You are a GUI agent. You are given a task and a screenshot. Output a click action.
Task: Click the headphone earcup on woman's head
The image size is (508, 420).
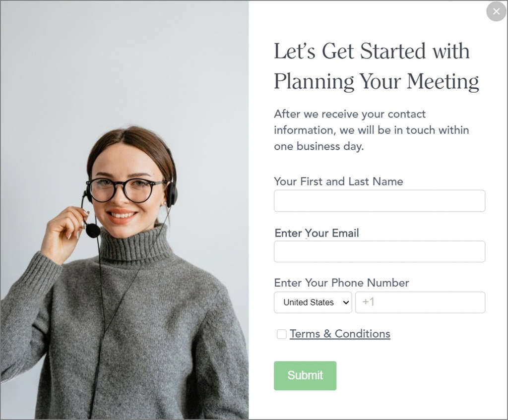(x=172, y=194)
